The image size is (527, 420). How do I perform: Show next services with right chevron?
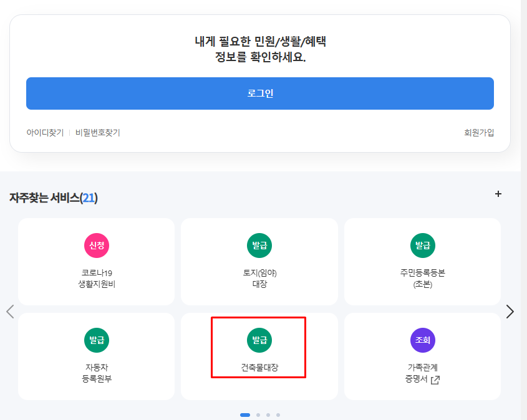coord(510,312)
